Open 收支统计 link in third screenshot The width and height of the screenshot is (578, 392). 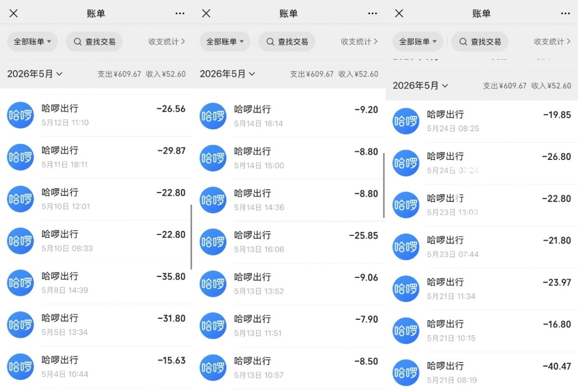[552, 42]
